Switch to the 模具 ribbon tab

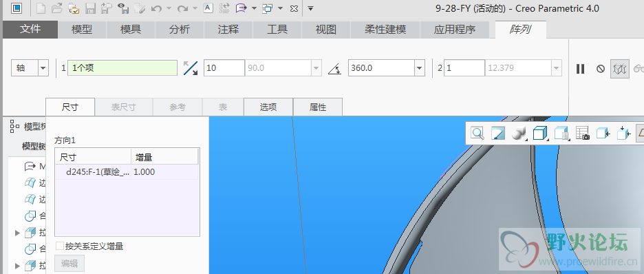click(x=131, y=30)
